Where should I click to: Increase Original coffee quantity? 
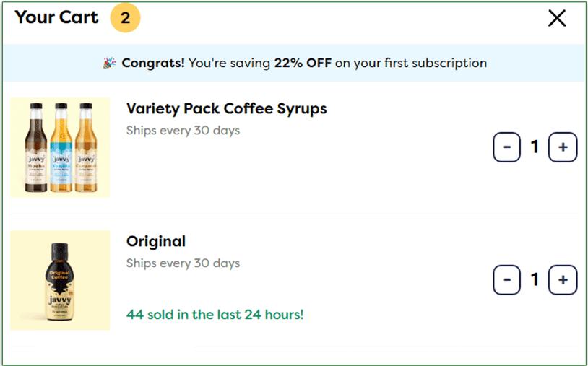click(x=563, y=280)
